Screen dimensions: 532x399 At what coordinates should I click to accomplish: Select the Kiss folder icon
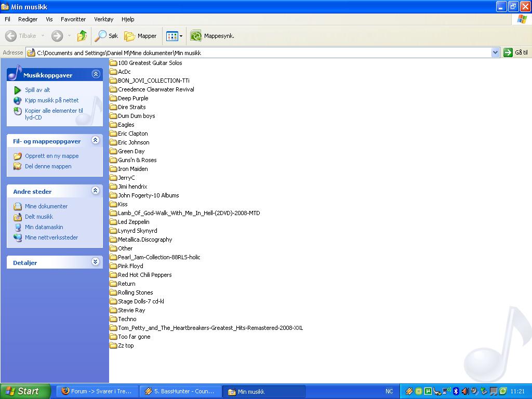point(113,204)
